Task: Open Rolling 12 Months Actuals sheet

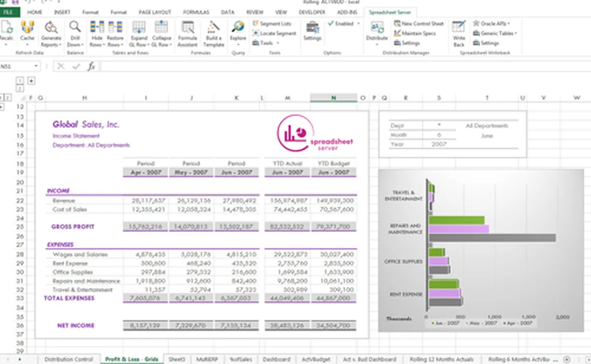Action: coord(441,359)
